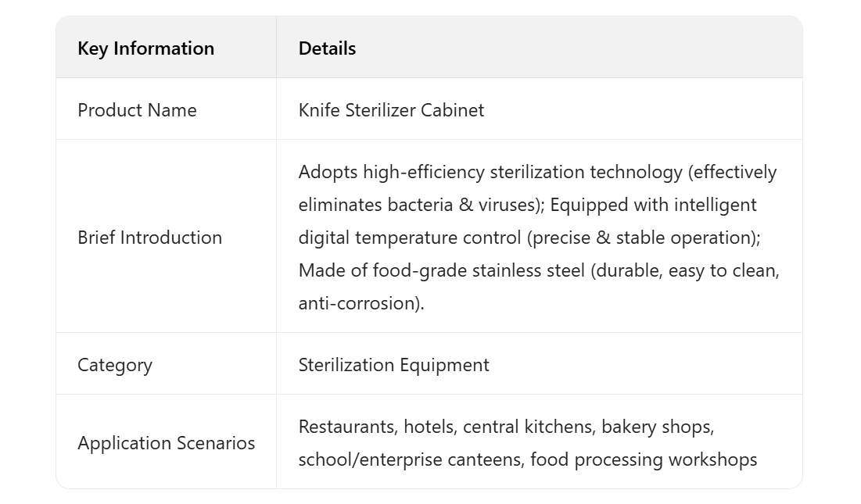The width and height of the screenshot is (861, 504).
Task: Select the "Category" row label
Action: pos(115,365)
